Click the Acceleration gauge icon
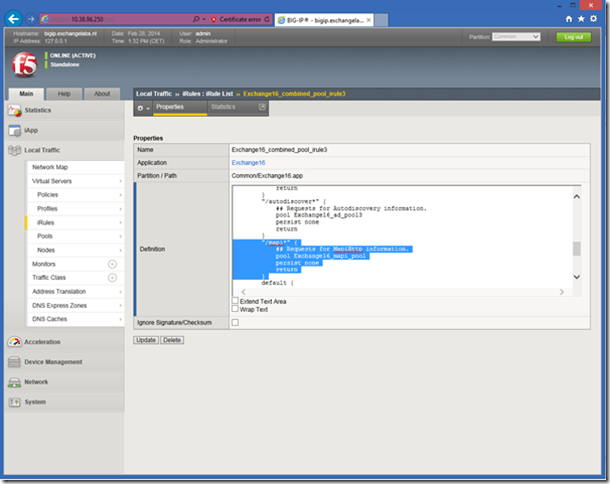This screenshot has width=610, height=484. pyautogui.click(x=14, y=341)
